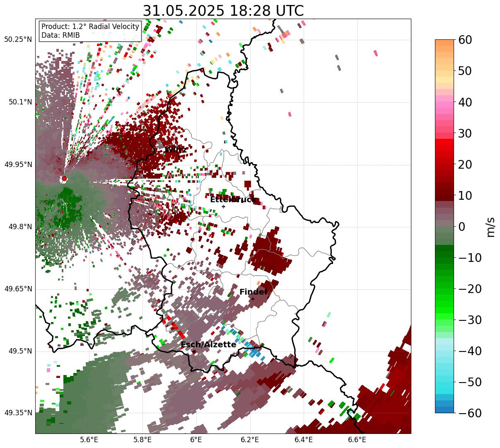Click the title '31.05.2025 18:28 UTC'
Image resolution: width=500 pixels, height=448 pixels.
[x=223, y=11]
